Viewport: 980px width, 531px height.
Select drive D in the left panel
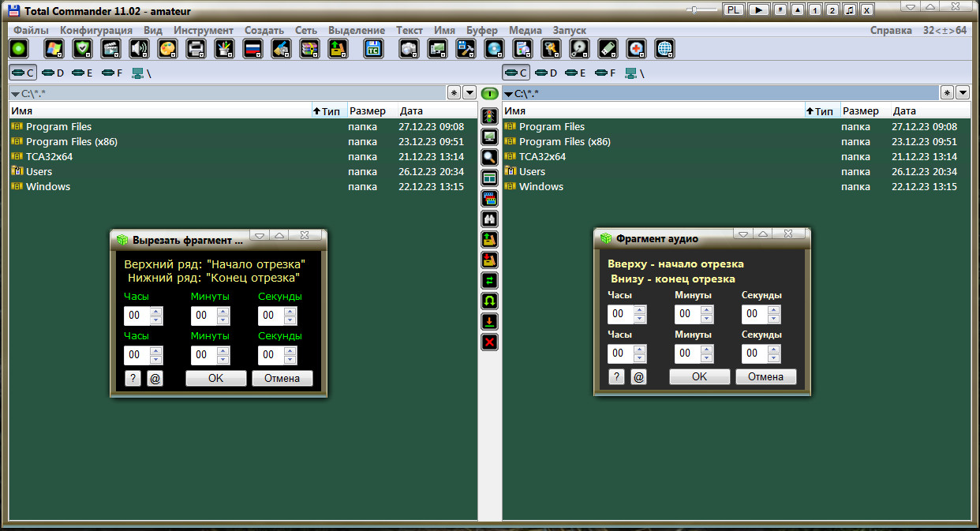(53, 73)
